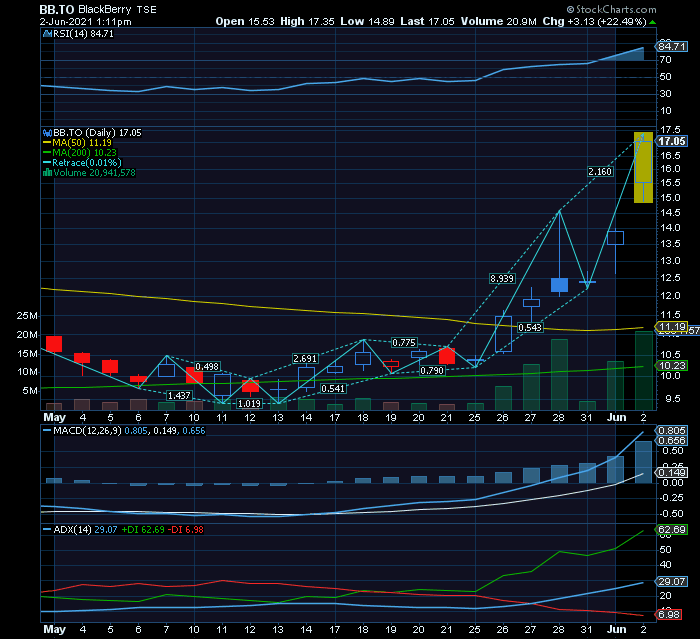Click the green 10.23 MA(200) tag on the price axis
This screenshot has width=700, height=639.
[671, 366]
